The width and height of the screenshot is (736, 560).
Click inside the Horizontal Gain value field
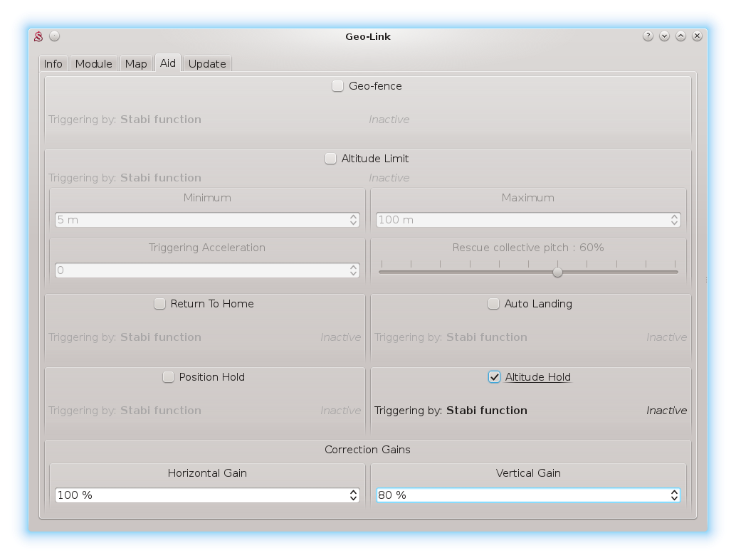[x=199, y=495]
